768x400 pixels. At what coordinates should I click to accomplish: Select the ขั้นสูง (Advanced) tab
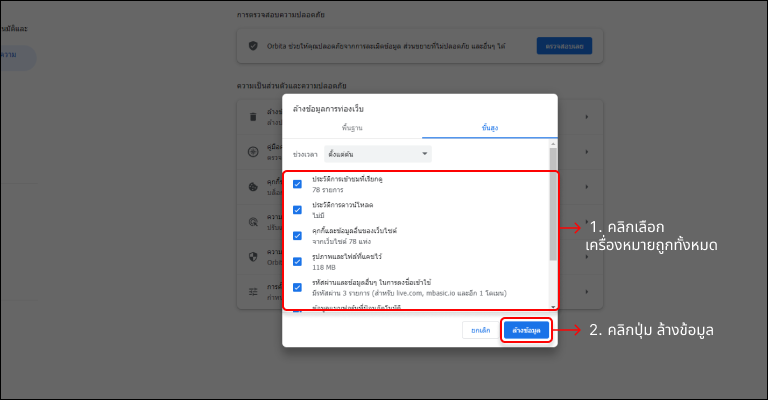point(489,128)
